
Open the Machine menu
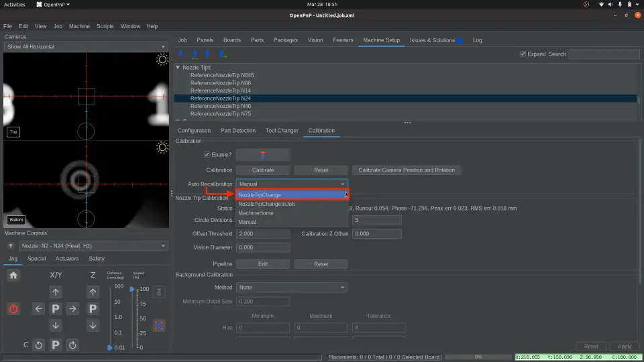pos(79,26)
